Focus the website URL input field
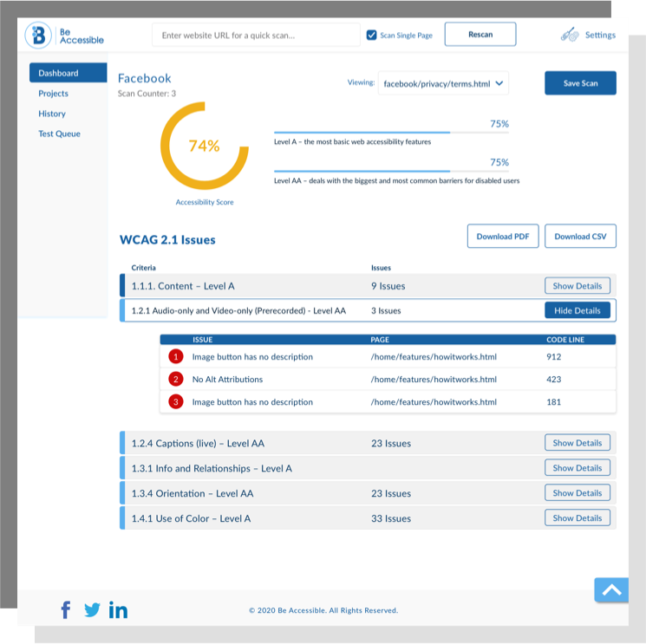 [x=257, y=35]
